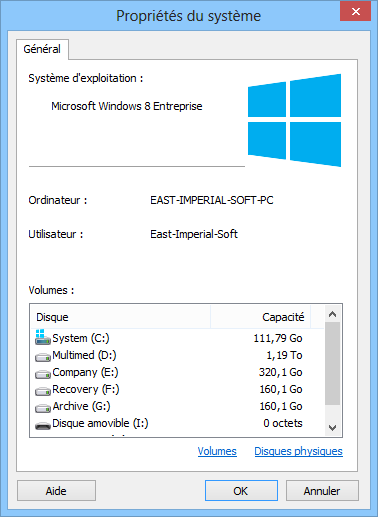The image size is (378, 517).
Task: Click the 320,1 Go capacity value
Action: point(281,372)
